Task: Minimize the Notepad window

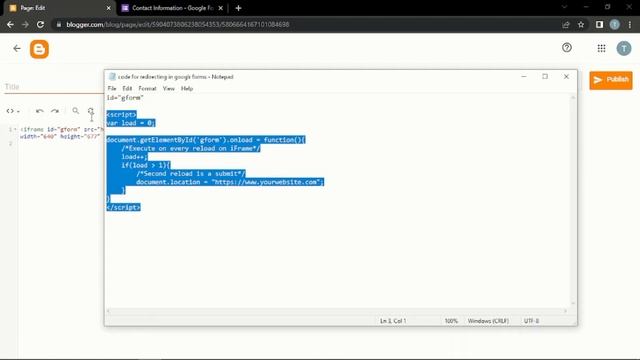Action: [x=524, y=76]
